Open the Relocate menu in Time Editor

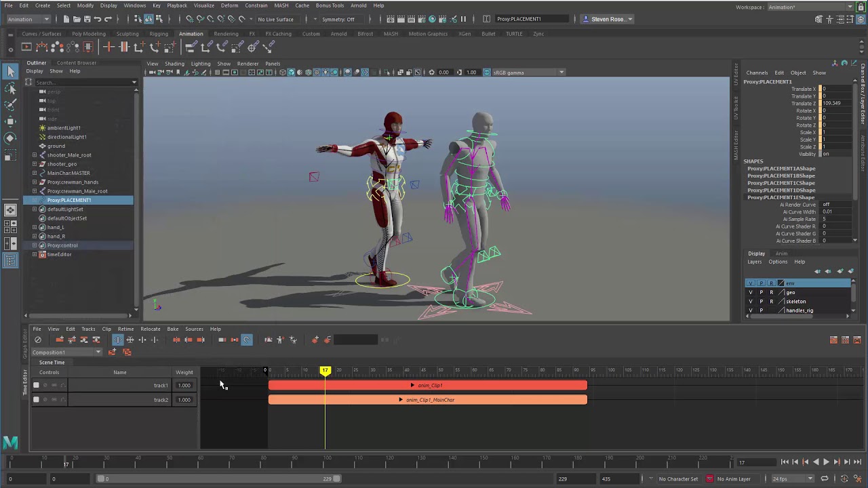(x=151, y=329)
